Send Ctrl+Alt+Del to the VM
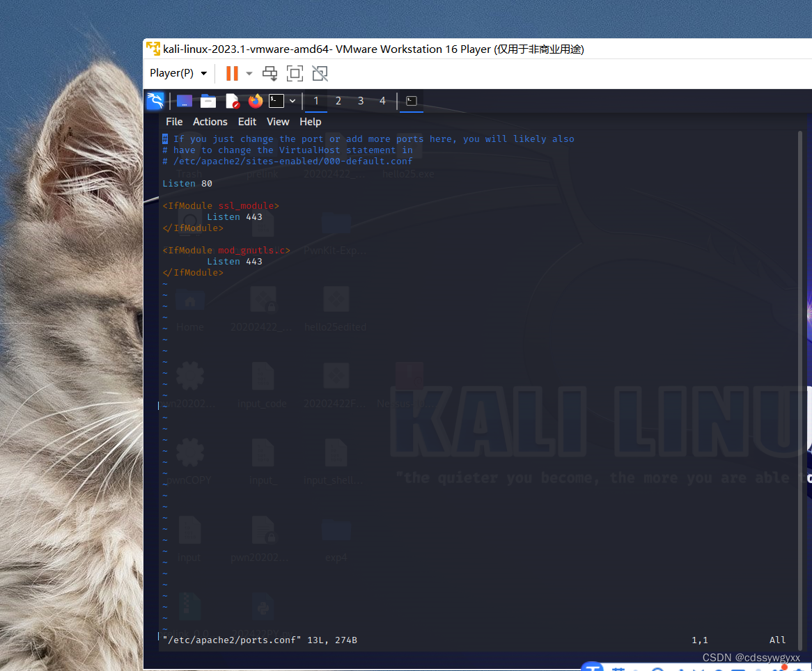This screenshot has height=671, width=812. pyautogui.click(x=270, y=74)
